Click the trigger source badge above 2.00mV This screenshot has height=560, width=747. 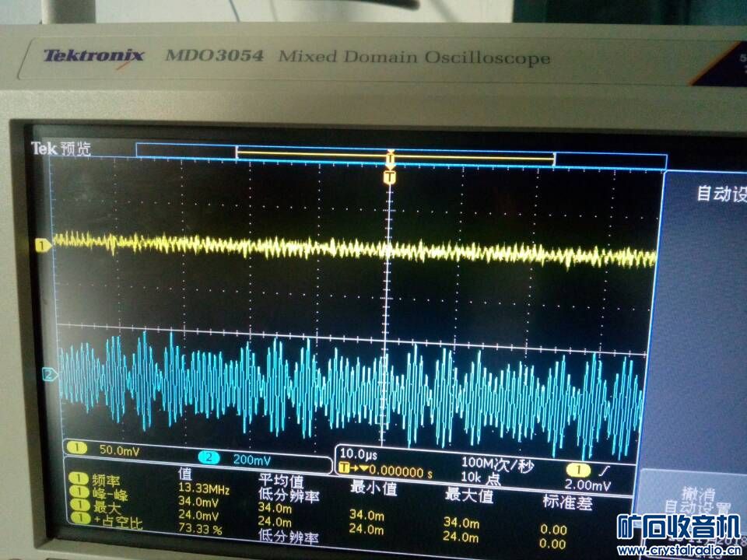[578, 470]
